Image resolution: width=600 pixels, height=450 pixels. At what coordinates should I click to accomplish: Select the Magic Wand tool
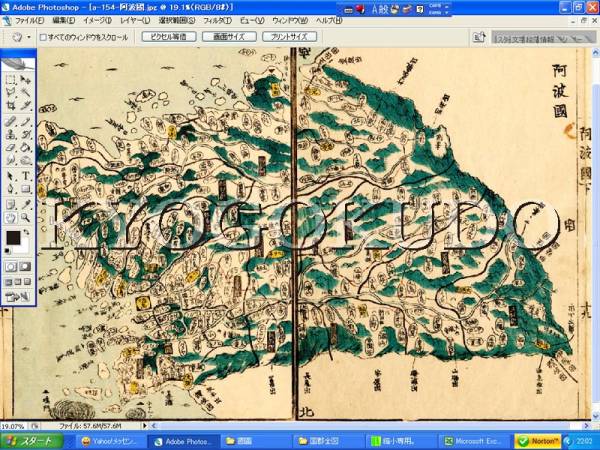(25, 92)
